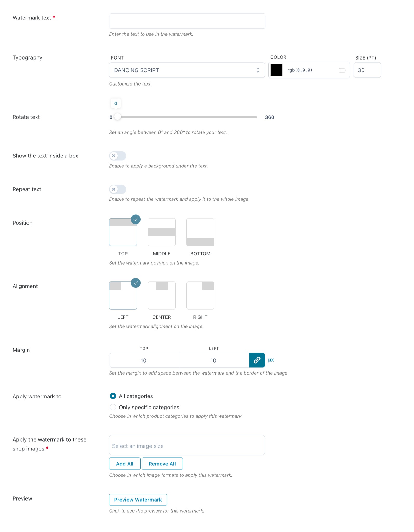Select the Bottom position icon
This screenshot has width=414, height=532.
click(200, 232)
